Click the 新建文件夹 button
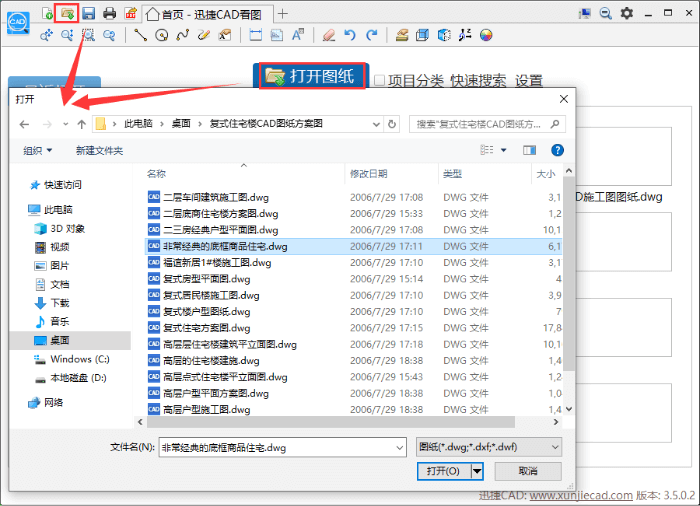The width and height of the screenshot is (700, 506). (99, 151)
